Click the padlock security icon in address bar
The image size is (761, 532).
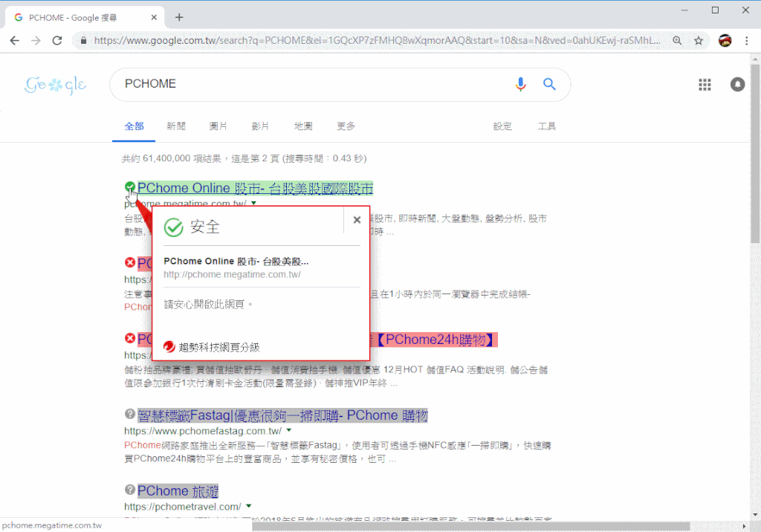83,41
